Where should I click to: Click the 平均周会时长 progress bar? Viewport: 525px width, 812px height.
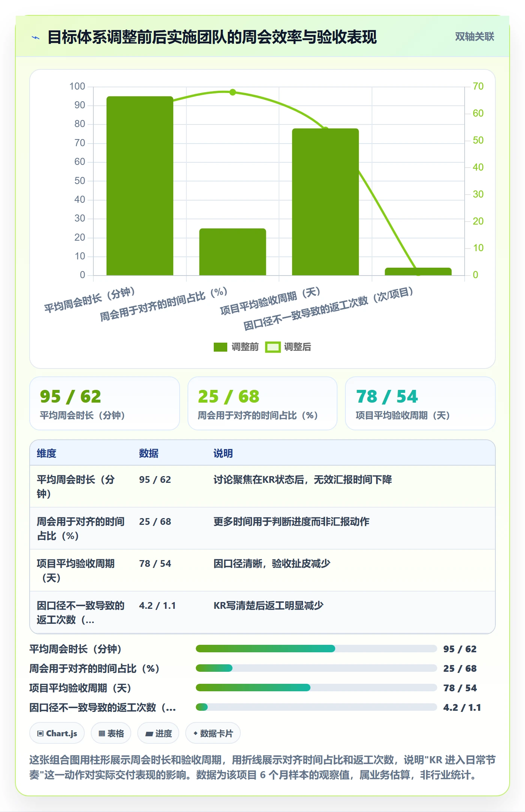[x=316, y=649]
